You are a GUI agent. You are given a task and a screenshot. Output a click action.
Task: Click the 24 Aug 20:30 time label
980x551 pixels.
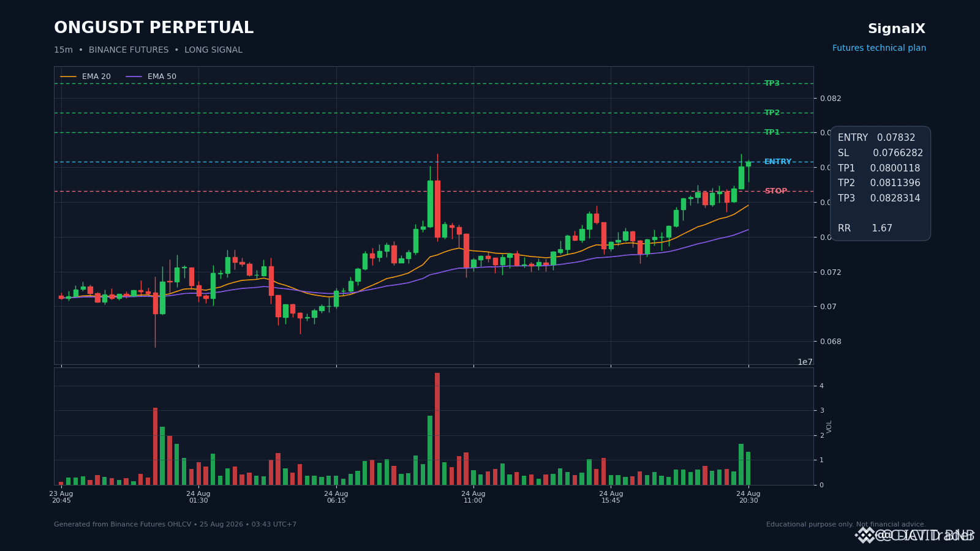coord(748,497)
